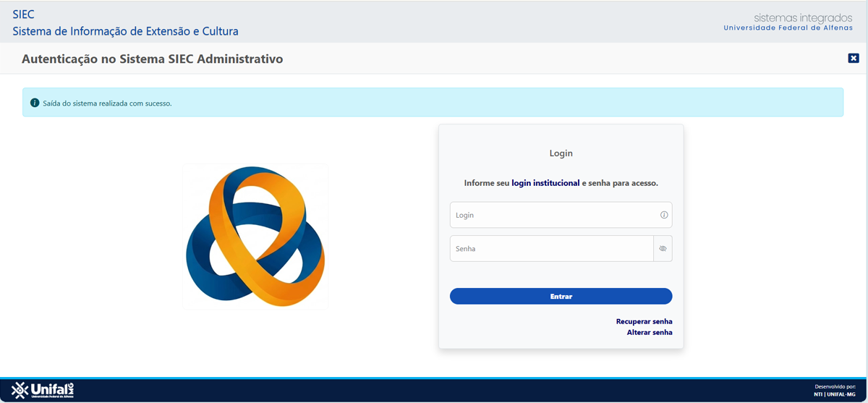The height and width of the screenshot is (403, 868).
Task: Toggle password visibility with the eye icon
Action: 663,248
